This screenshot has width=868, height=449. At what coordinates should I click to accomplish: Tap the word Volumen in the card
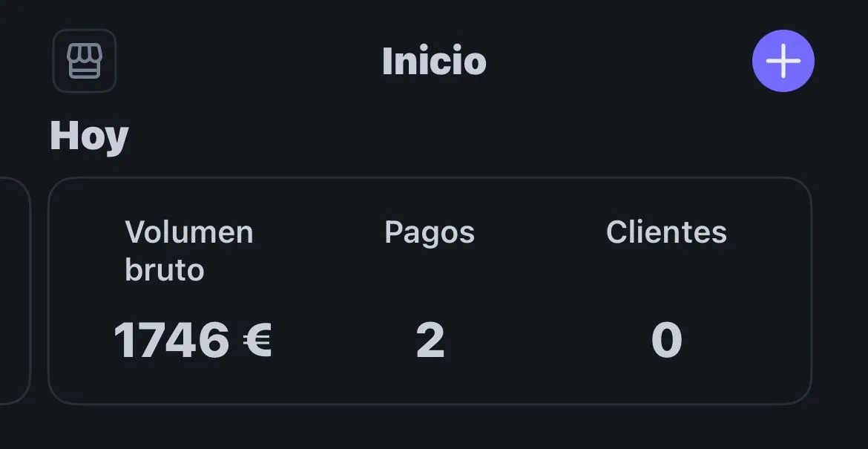pos(188,232)
